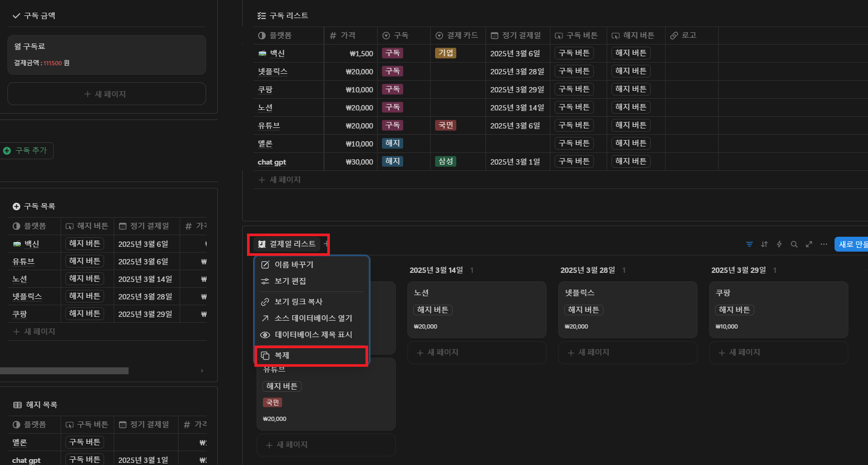Click the lightning automation icon
Image resolution: width=868 pixels, height=465 pixels.
[779, 244]
